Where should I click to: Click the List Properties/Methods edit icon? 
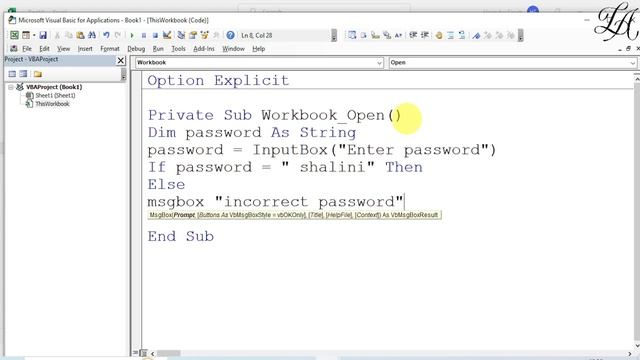pyautogui.click(x=352, y=36)
